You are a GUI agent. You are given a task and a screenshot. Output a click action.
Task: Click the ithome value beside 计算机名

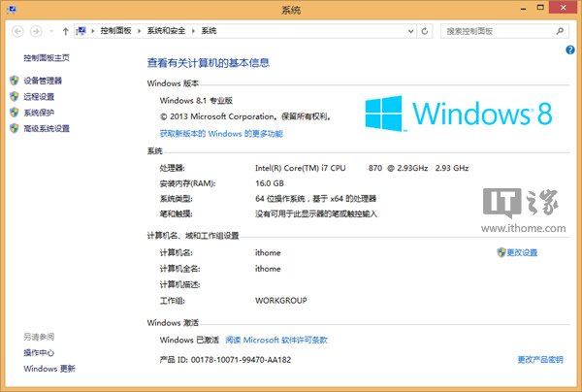click(268, 253)
